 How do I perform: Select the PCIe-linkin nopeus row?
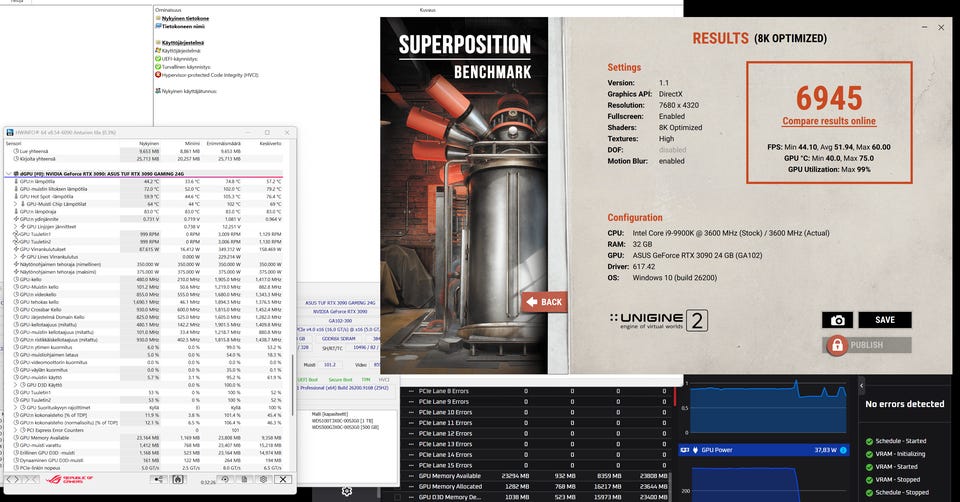[147, 468]
